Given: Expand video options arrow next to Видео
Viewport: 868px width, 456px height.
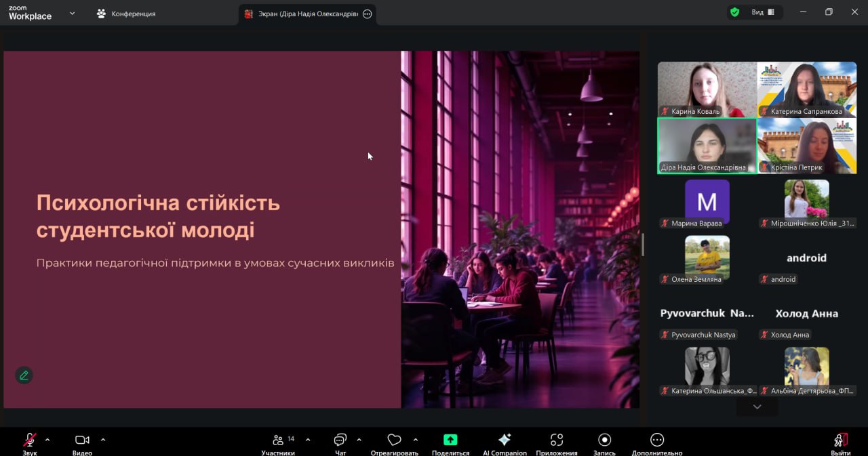Looking at the screenshot, I should 103,440.
